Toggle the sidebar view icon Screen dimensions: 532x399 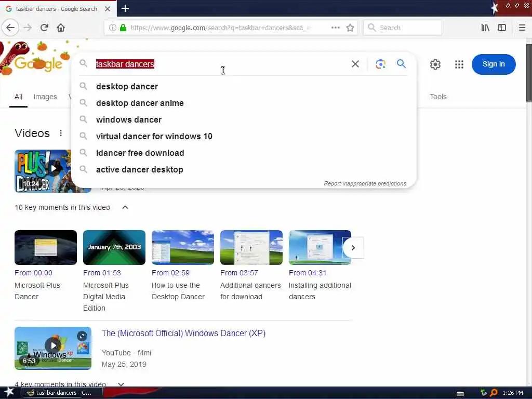[502, 28]
